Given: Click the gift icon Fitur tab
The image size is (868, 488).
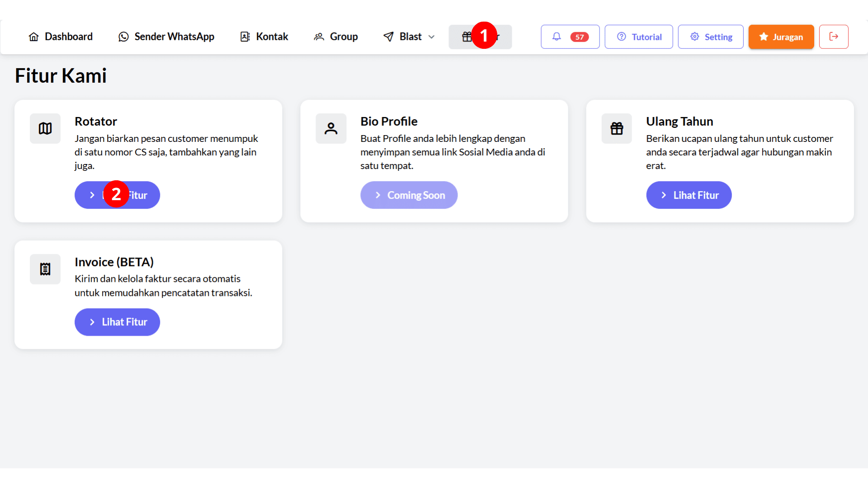Looking at the screenshot, I should [480, 37].
